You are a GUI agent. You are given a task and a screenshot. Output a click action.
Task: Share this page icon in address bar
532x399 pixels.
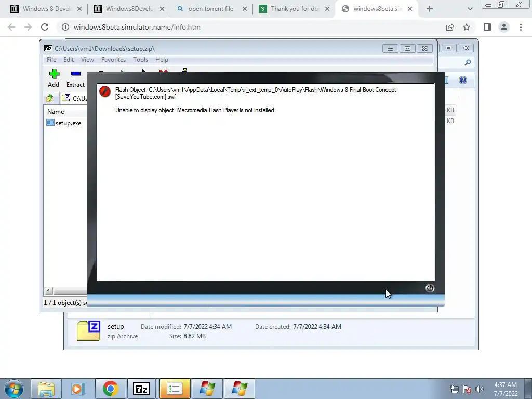pyautogui.click(x=450, y=27)
